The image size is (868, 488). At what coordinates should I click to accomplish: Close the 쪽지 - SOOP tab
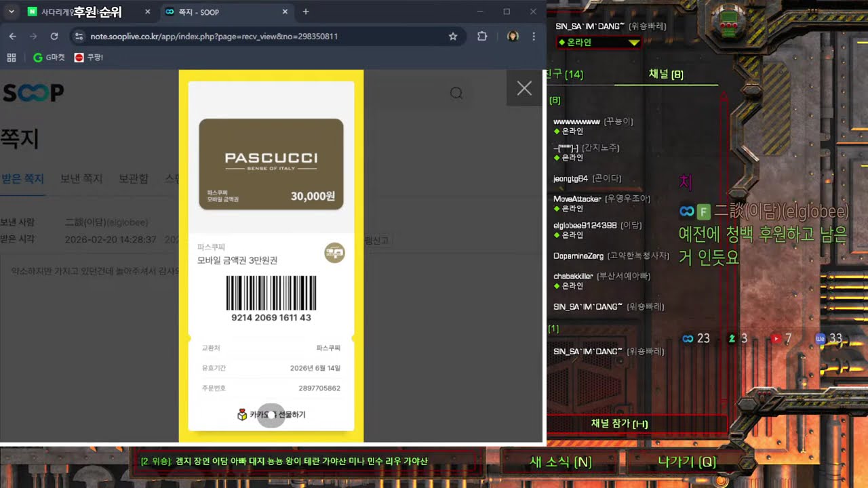tap(285, 12)
